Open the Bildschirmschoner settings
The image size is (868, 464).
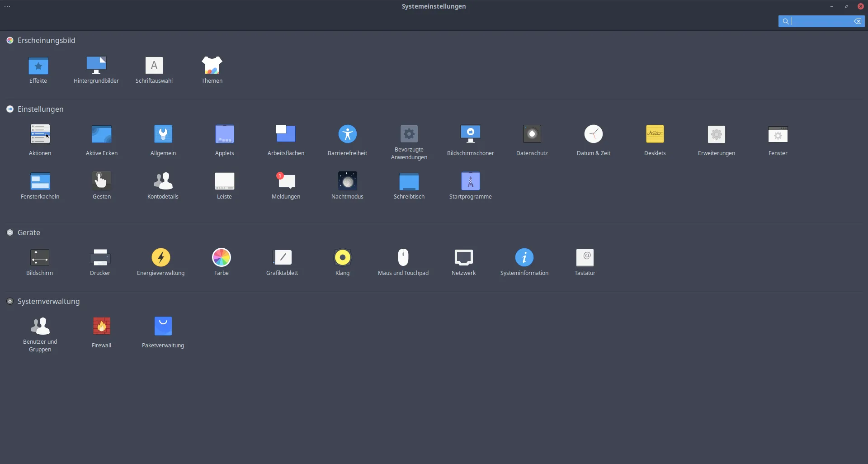pyautogui.click(x=470, y=134)
